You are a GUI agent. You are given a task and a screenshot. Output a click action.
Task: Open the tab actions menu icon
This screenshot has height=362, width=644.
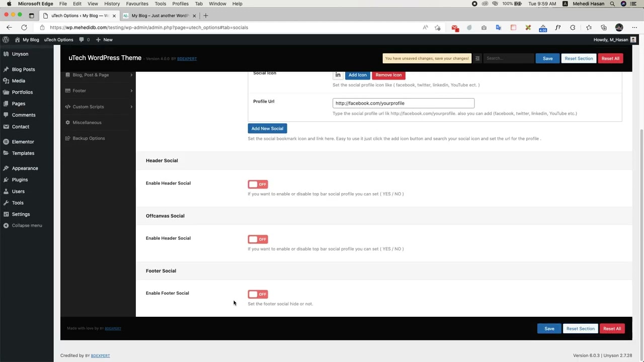[x=31, y=16]
